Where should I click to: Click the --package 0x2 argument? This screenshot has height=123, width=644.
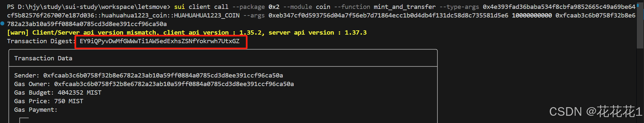click(256, 7)
